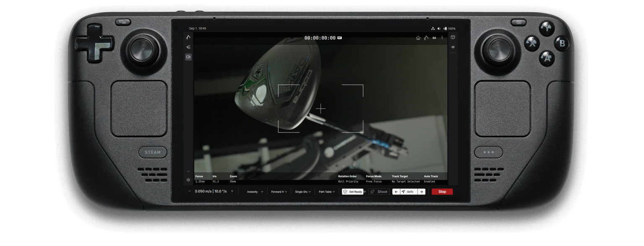Open the overflow dots above the gear icon

click(x=188, y=171)
